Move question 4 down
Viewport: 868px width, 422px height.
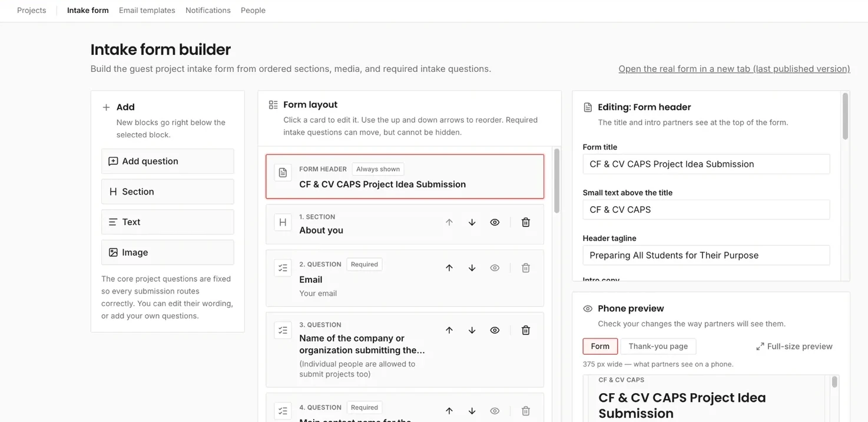(x=472, y=411)
